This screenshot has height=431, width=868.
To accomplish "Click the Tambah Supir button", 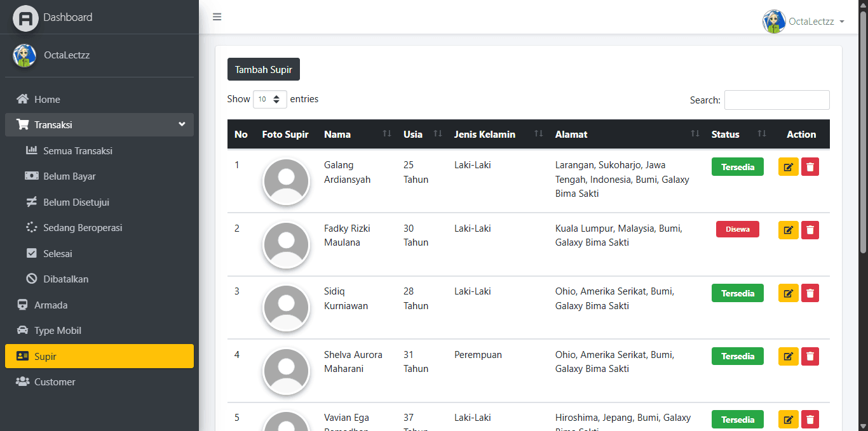I will pos(264,69).
